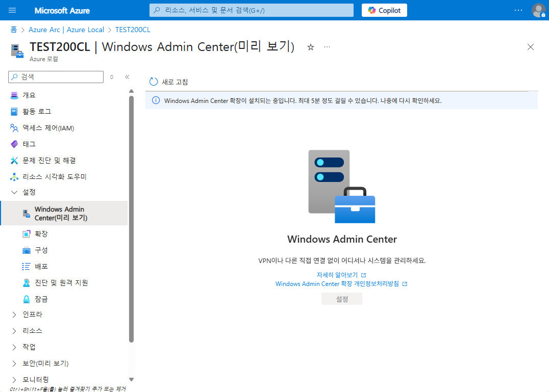Open the TEST200CL breadcrumb
Image resolution: width=549 pixels, height=392 pixels.
[133, 30]
